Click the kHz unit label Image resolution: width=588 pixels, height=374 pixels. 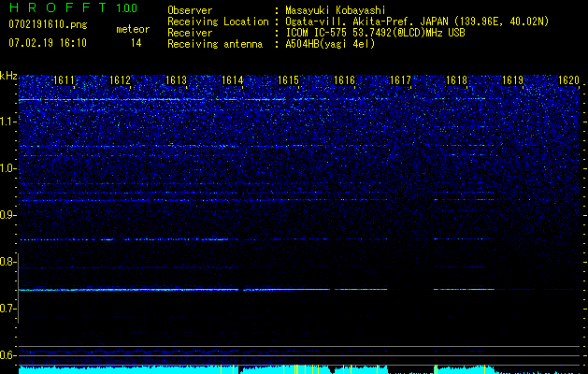pos(8,76)
